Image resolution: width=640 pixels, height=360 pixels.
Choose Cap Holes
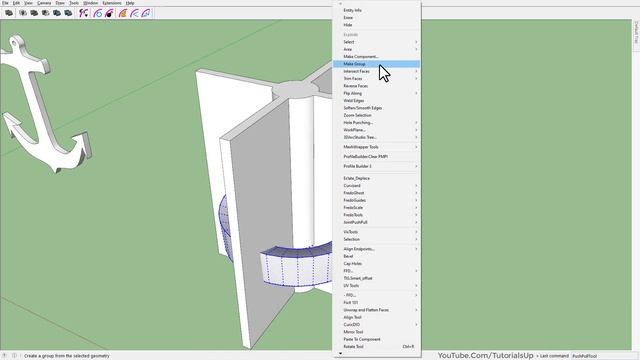click(376, 264)
